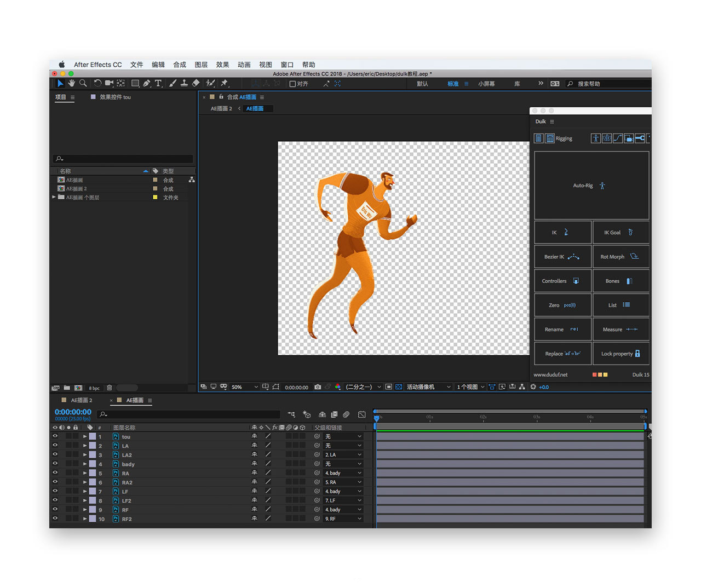Click the timeline layer search field
The height and width of the screenshot is (588, 701).
[x=188, y=414]
